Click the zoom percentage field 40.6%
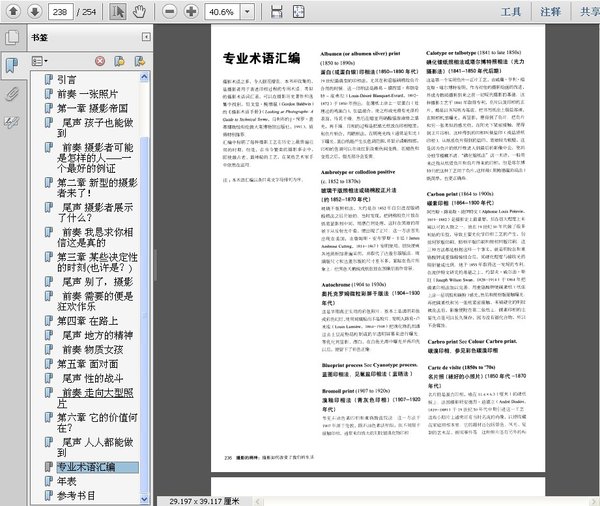 click(222, 12)
